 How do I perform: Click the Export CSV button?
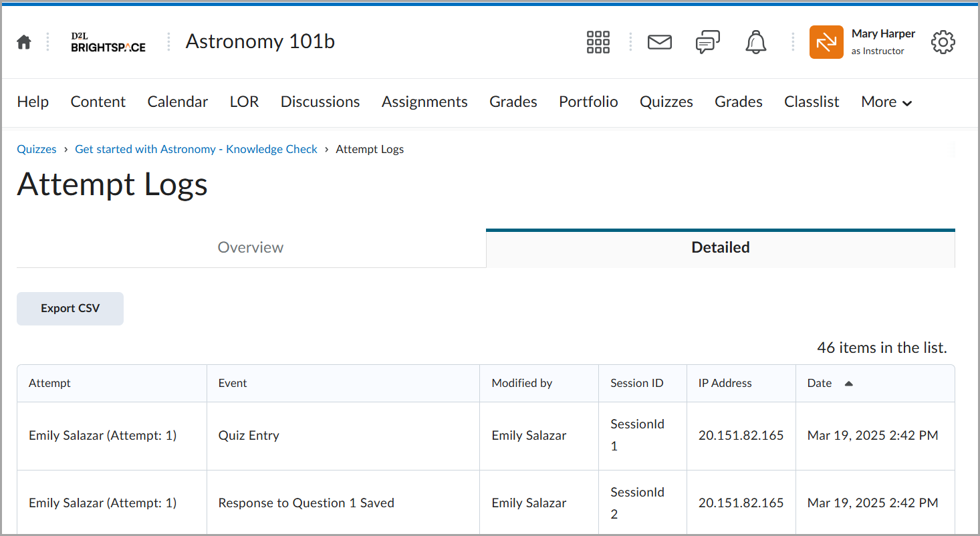70,309
